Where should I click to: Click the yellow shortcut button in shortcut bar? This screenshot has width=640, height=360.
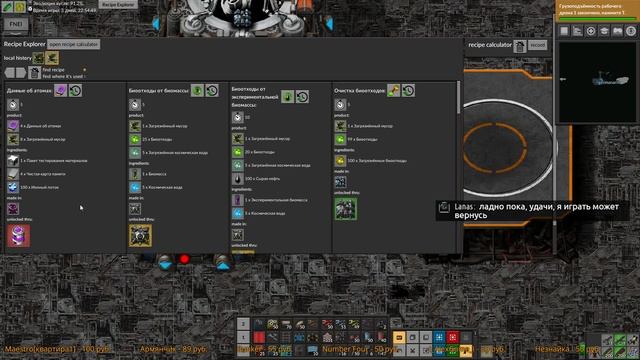[x=399, y=337]
